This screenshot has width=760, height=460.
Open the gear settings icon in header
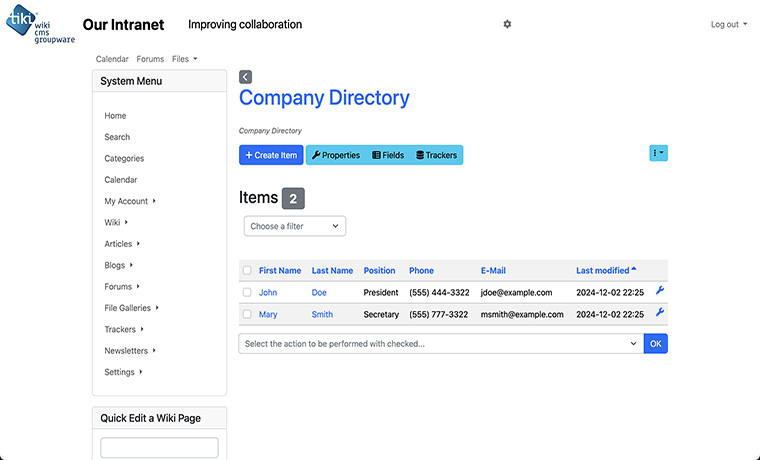click(507, 24)
